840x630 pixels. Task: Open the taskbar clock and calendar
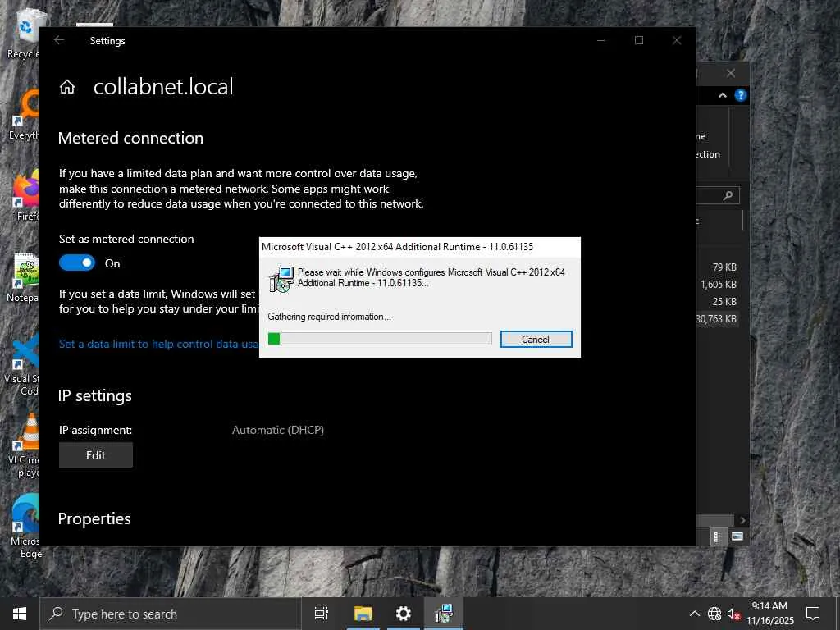tap(769, 614)
